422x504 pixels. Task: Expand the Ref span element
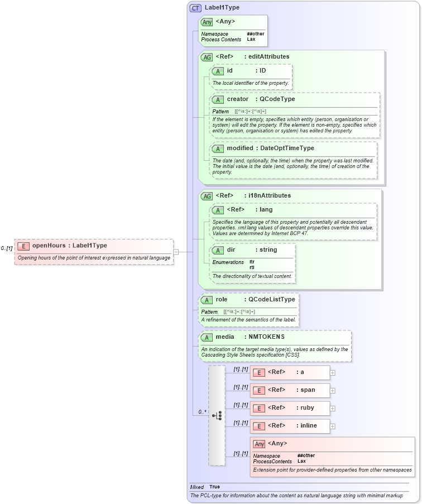(x=333, y=391)
